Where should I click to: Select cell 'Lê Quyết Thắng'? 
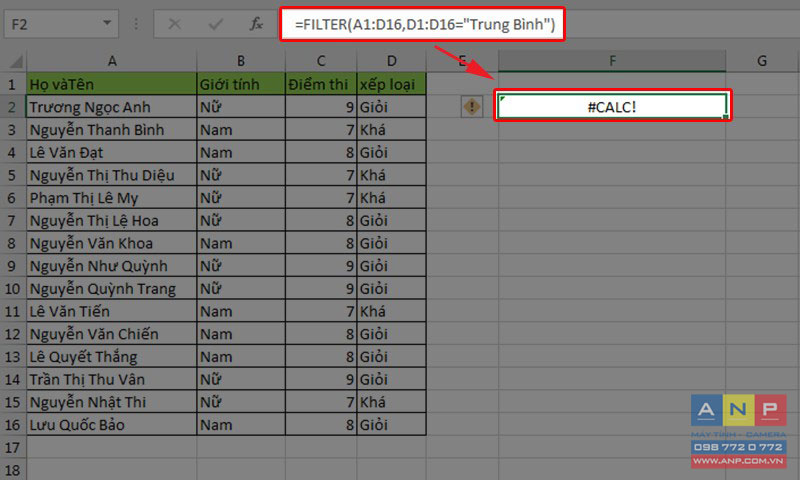(x=112, y=357)
